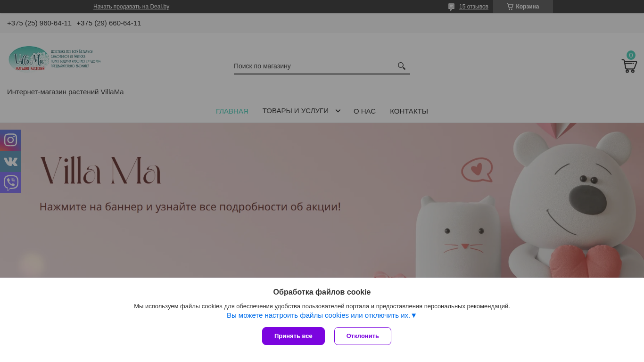
Task: Open the 15 отзывов link
Action: 474,7
